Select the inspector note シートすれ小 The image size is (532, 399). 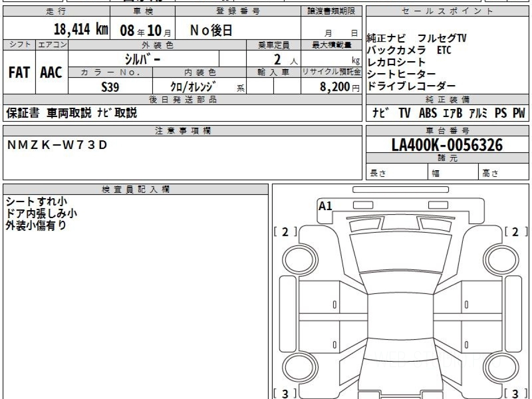(36, 202)
